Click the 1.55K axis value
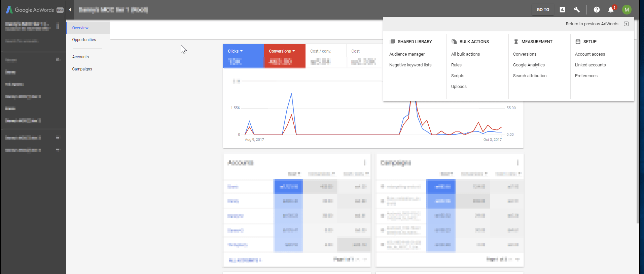 pos(235,108)
